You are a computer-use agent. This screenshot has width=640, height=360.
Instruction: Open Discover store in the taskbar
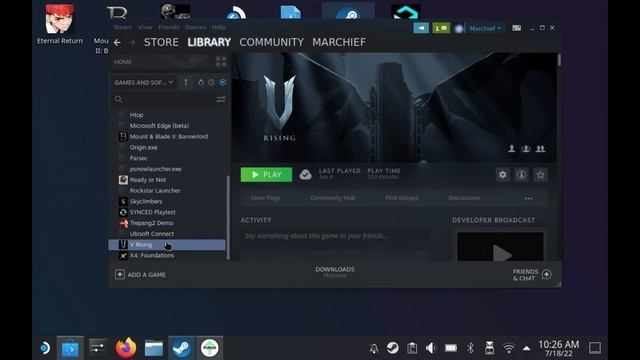70,348
